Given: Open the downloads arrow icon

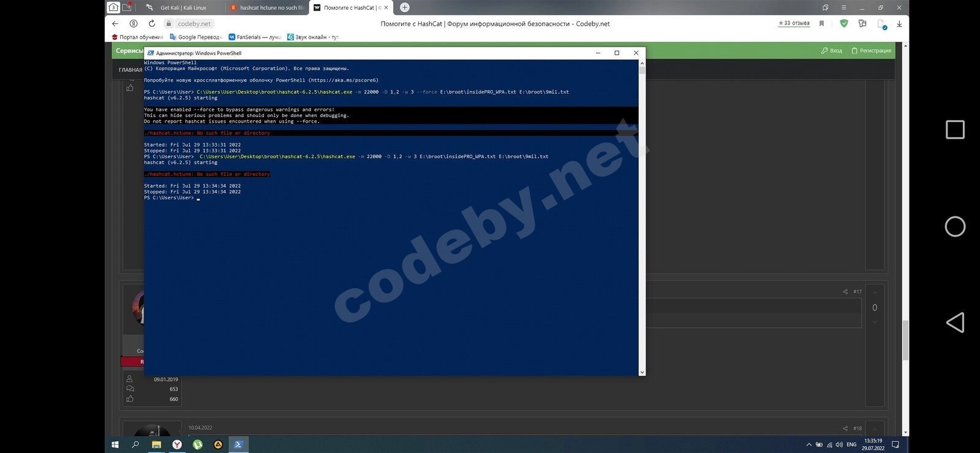Looking at the screenshot, I should [899, 24].
